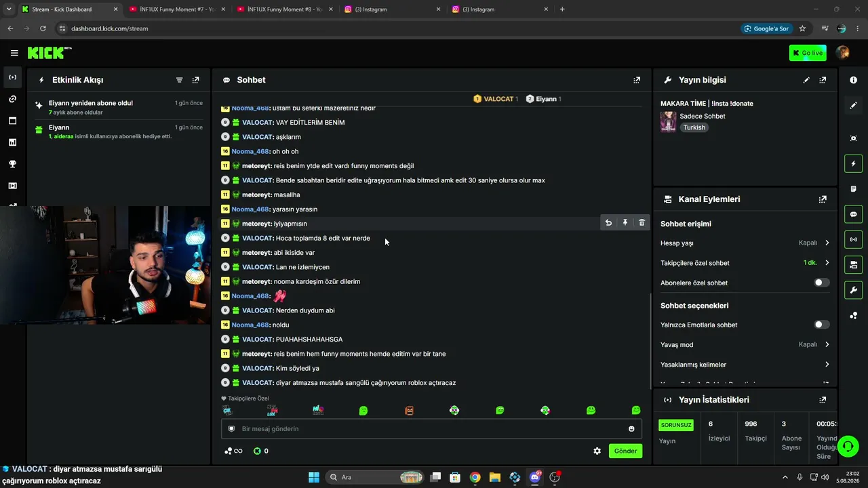Edit stream info with the Yayın bilgisi pencil
Viewport: 868px width, 488px height.
click(x=806, y=80)
